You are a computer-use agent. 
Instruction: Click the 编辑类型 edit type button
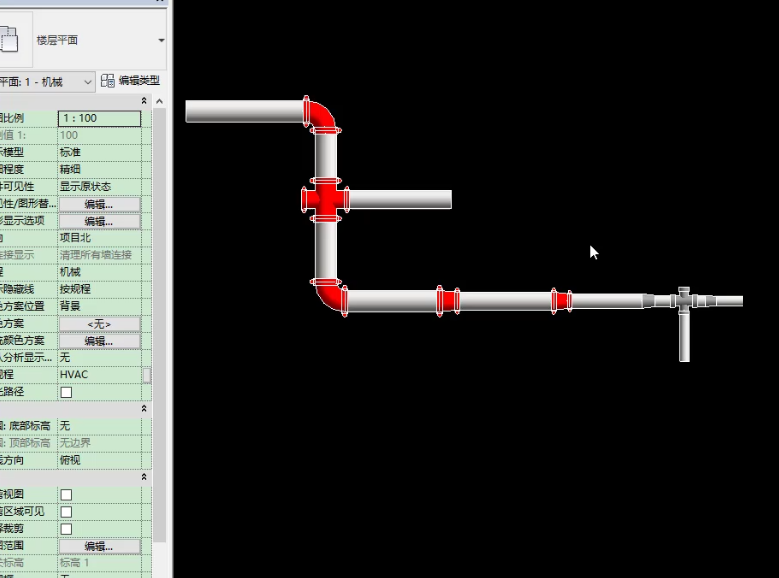pyautogui.click(x=130, y=81)
